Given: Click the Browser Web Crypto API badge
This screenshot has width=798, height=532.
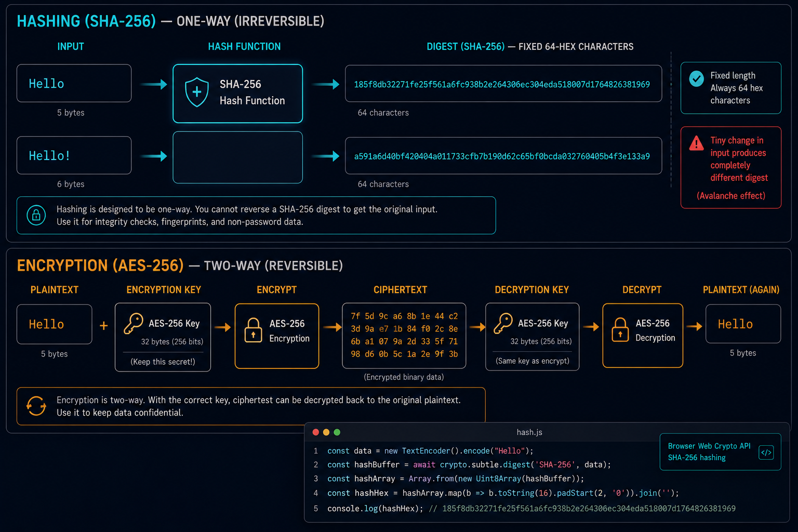Looking at the screenshot, I should 720,452.
